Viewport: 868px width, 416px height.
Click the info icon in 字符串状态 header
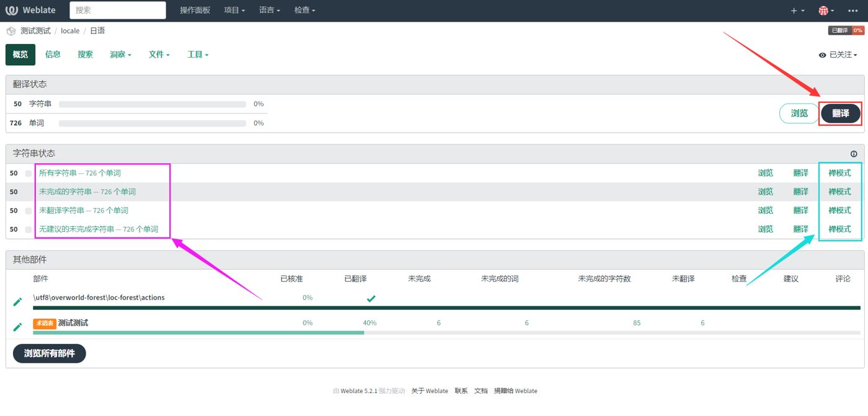click(x=854, y=154)
